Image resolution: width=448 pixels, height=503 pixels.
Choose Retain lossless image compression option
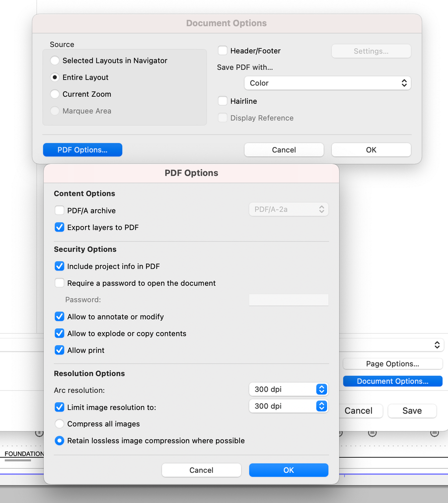(x=59, y=441)
